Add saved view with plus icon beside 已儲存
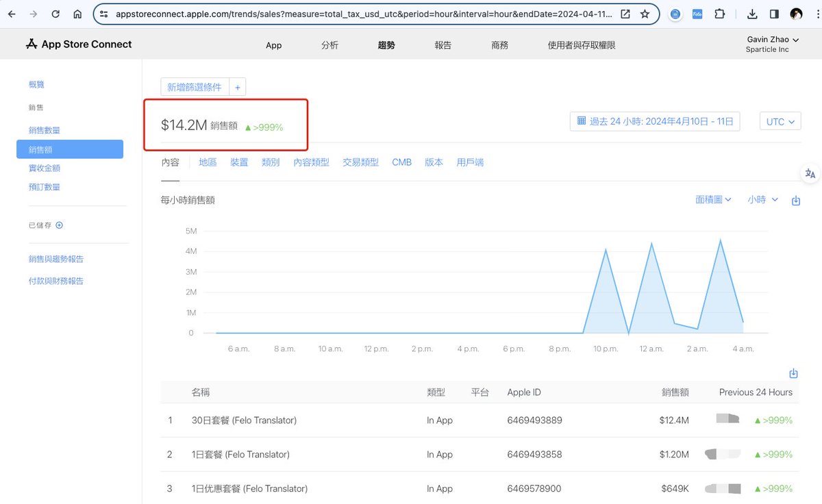Image resolution: width=822 pixels, height=504 pixels. click(x=60, y=225)
